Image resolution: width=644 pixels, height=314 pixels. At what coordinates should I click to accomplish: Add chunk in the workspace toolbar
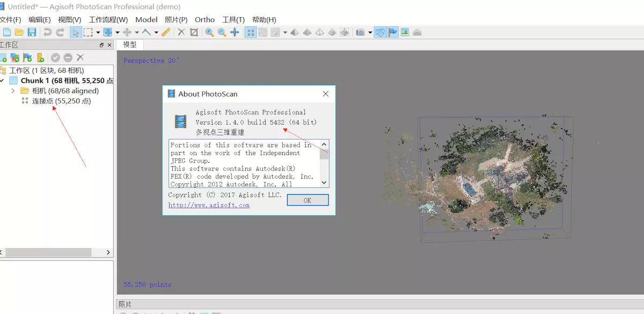coord(3,57)
